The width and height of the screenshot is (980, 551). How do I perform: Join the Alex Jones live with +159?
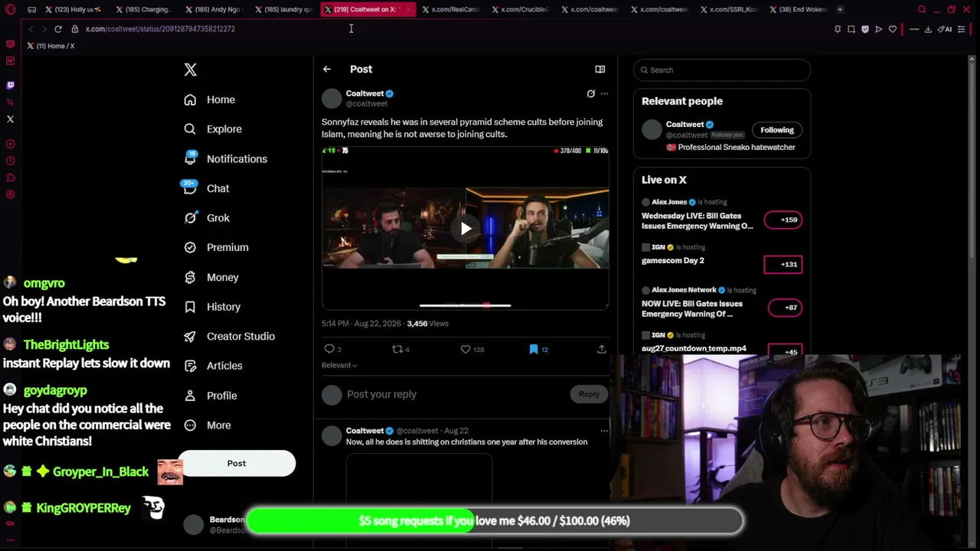click(x=783, y=220)
